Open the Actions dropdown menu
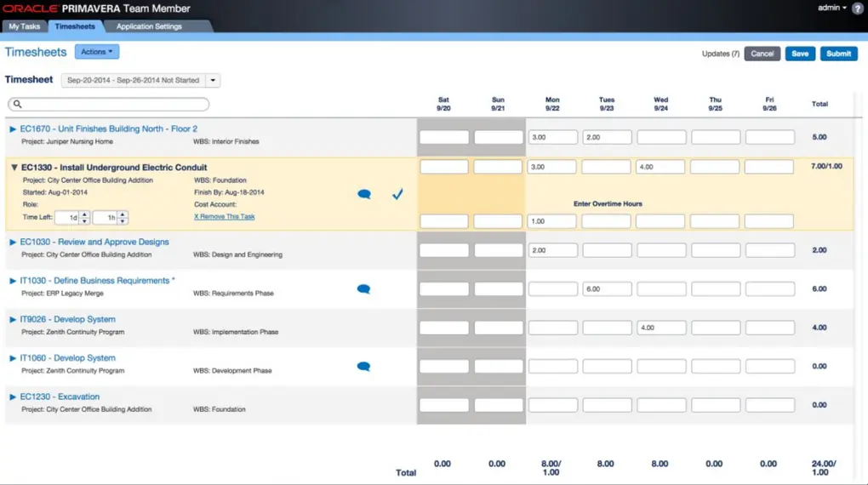This screenshot has width=868, height=485. 97,52
